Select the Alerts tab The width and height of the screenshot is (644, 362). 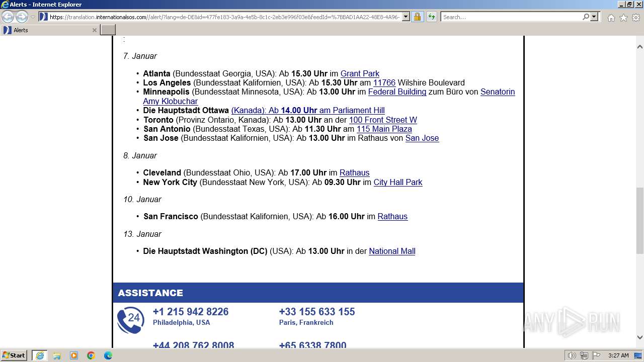(x=49, y=30)
